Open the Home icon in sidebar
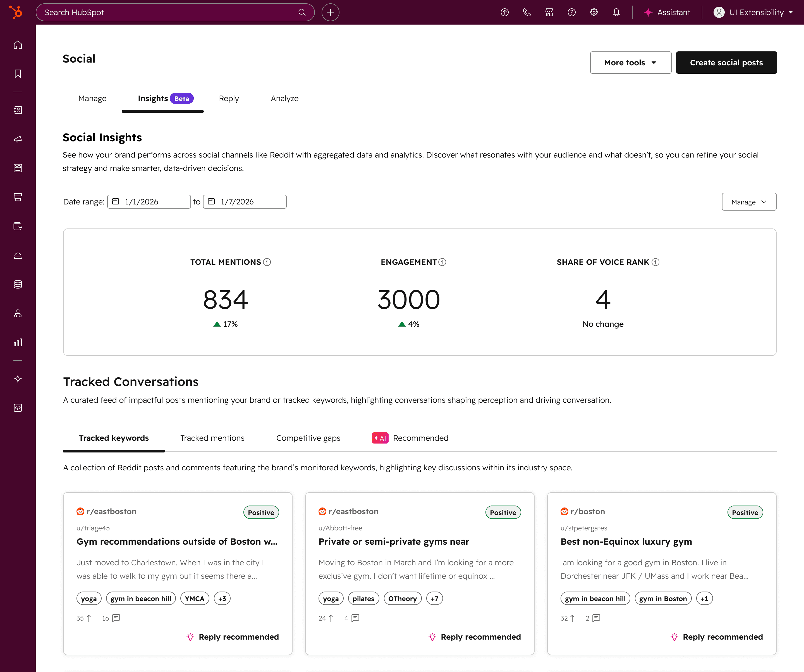The height and width of the screenshot is (672, 804). [18, 45]
